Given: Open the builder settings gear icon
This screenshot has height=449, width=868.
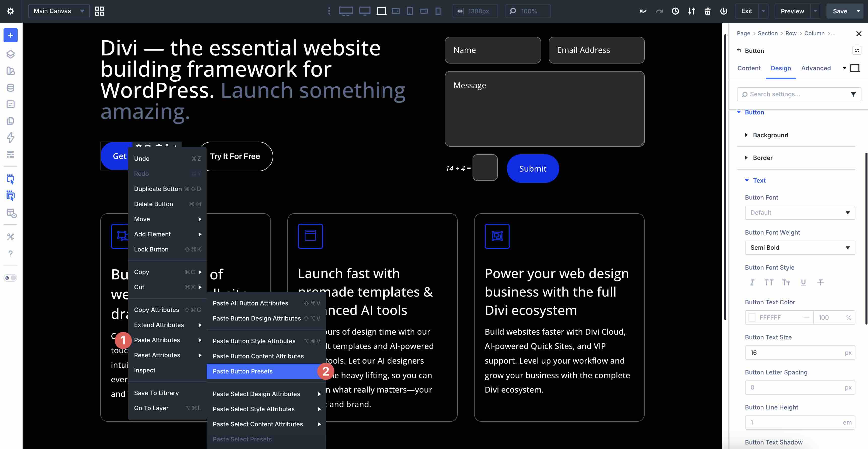Looking at the screenshot, I should point(10,11).
